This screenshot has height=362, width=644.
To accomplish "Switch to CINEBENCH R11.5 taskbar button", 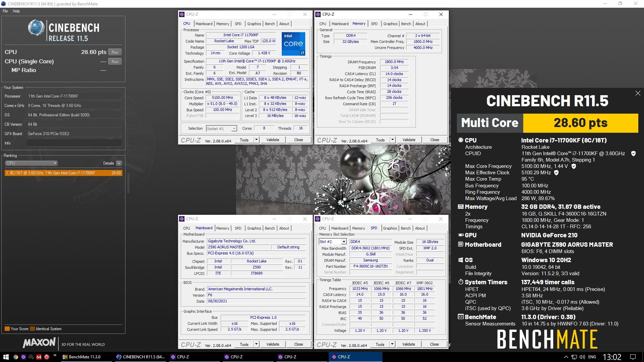I will 141,357.
